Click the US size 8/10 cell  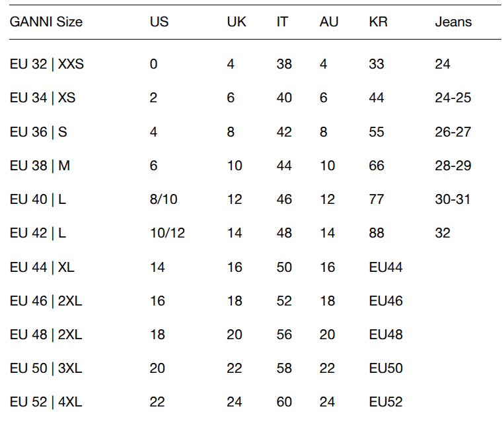164,199
